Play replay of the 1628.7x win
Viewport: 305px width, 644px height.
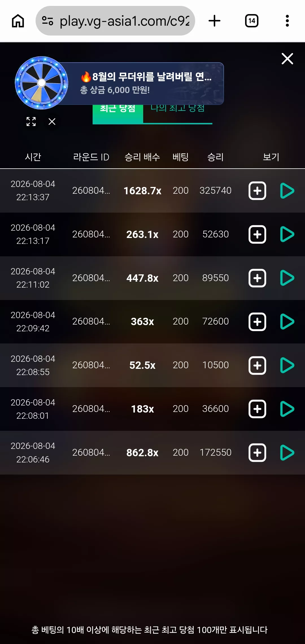click(287, 191)
